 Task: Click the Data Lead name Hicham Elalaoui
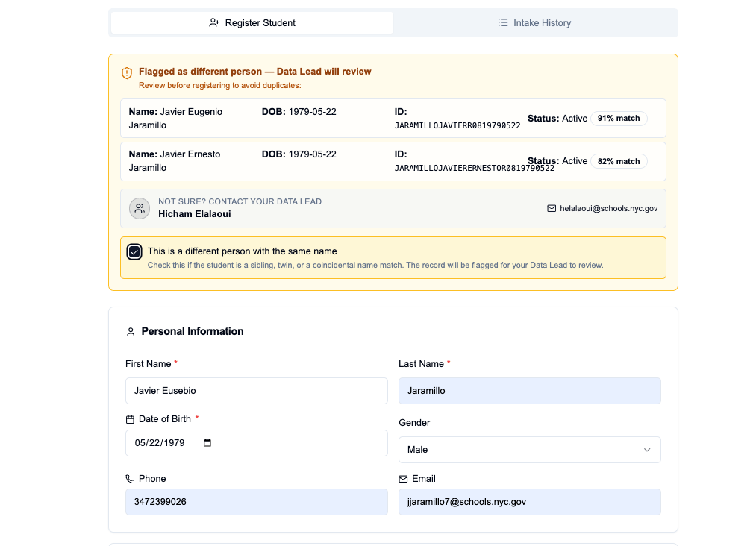tap(194, 214)
